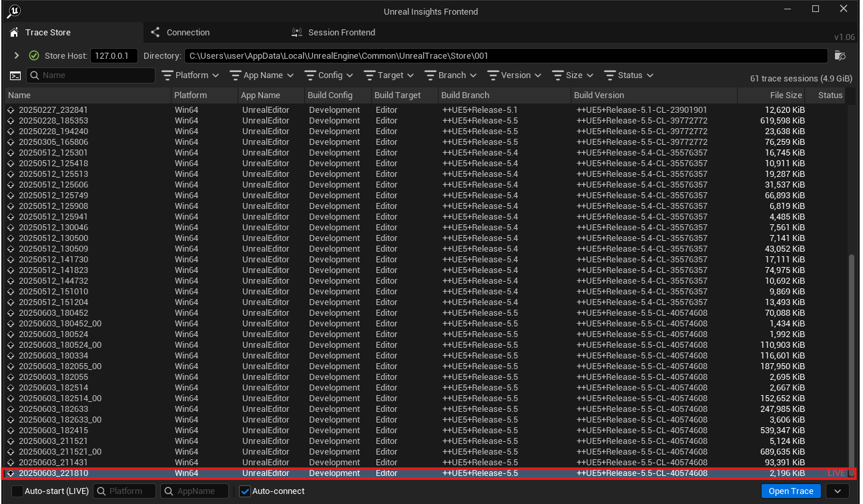Click the 247,985 KiB file size cell
The width and height of the screenshot is (863, 504).
[782, 409]
